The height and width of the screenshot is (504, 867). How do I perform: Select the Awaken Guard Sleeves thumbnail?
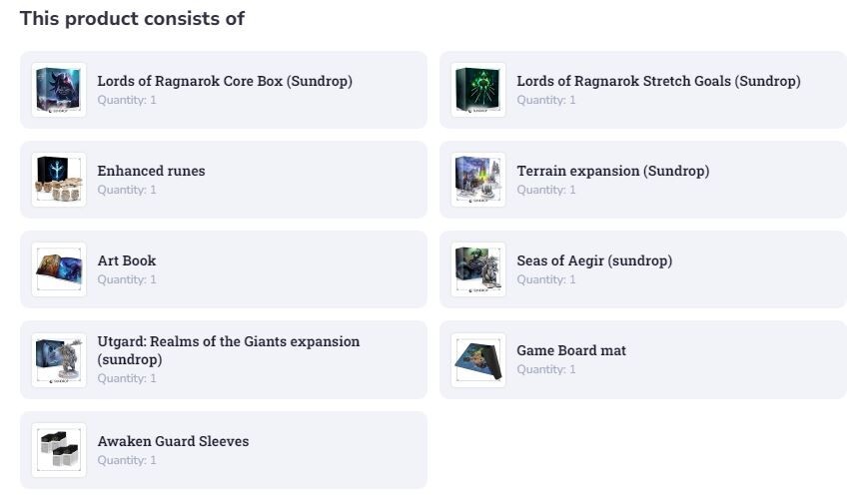coord(59,450)
